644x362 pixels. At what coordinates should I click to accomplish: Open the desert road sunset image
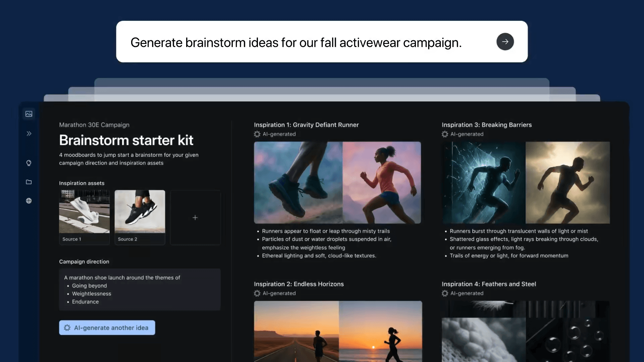click(296, 331)
